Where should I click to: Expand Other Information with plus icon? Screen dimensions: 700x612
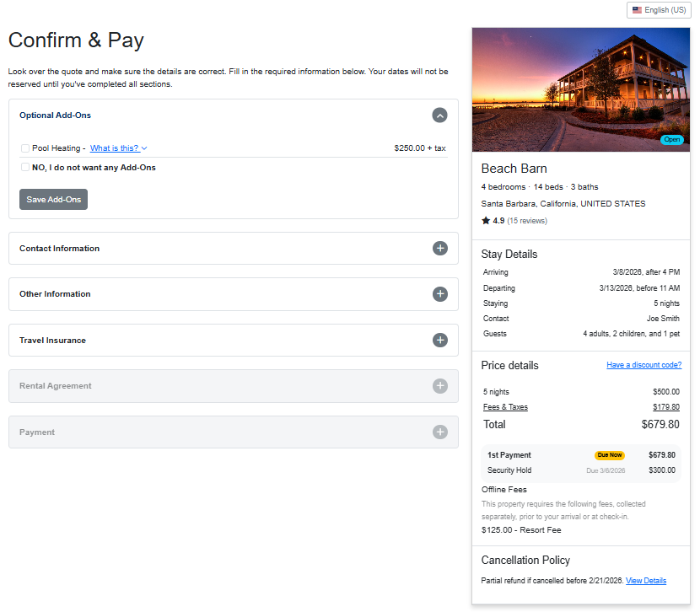(x=439, y=294)
